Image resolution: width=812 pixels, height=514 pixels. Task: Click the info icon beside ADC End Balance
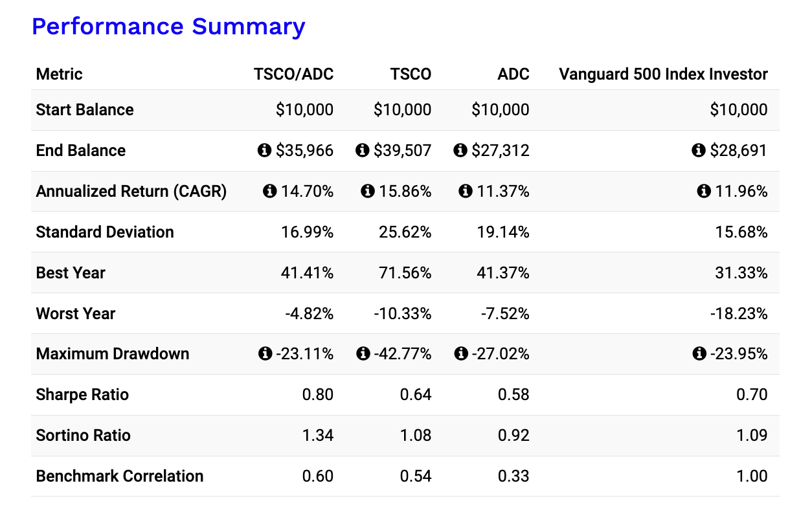point(460,150)
